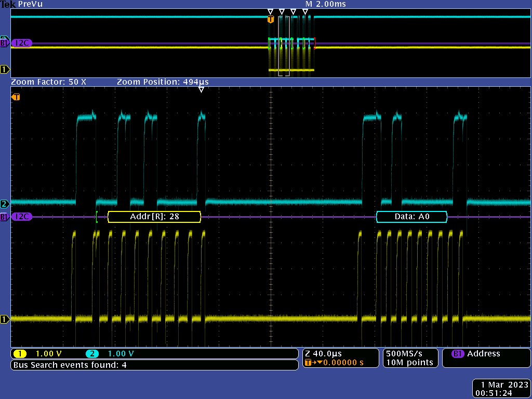The height and width of the screenshot is (399, 532).
Task: Click the channel 2 badge in readout bar
Action: click(x=92, y=354)
